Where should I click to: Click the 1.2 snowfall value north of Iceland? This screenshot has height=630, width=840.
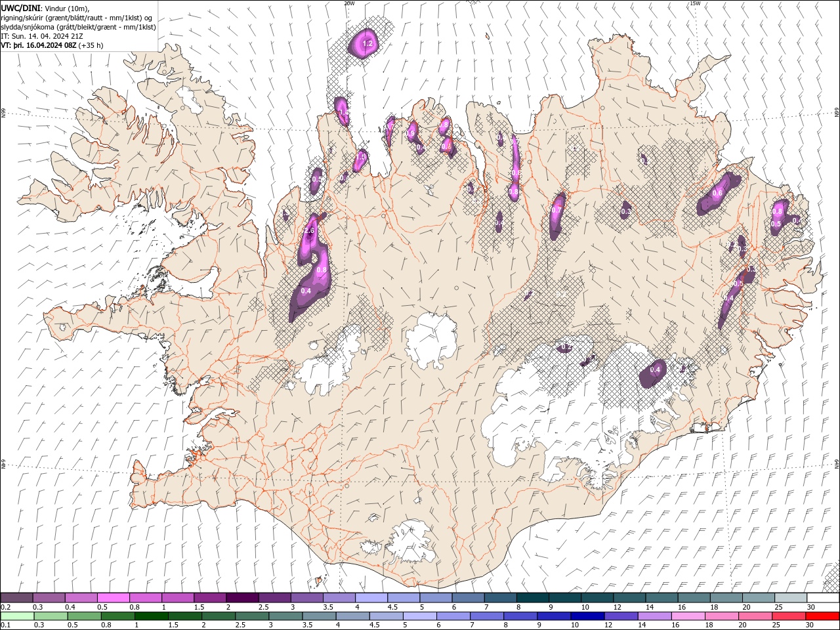[x=367, y=44]
